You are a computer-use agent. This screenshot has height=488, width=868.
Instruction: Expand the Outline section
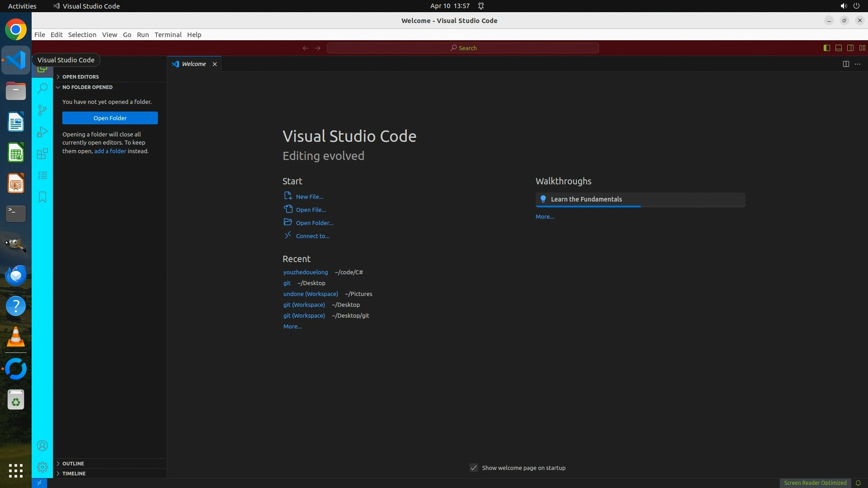73,464
